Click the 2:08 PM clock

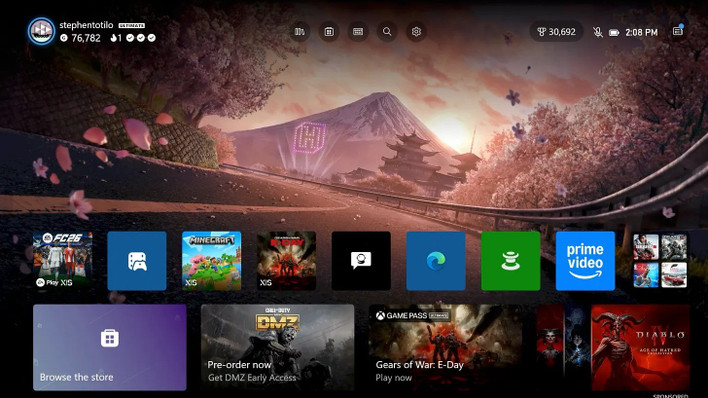641,33
